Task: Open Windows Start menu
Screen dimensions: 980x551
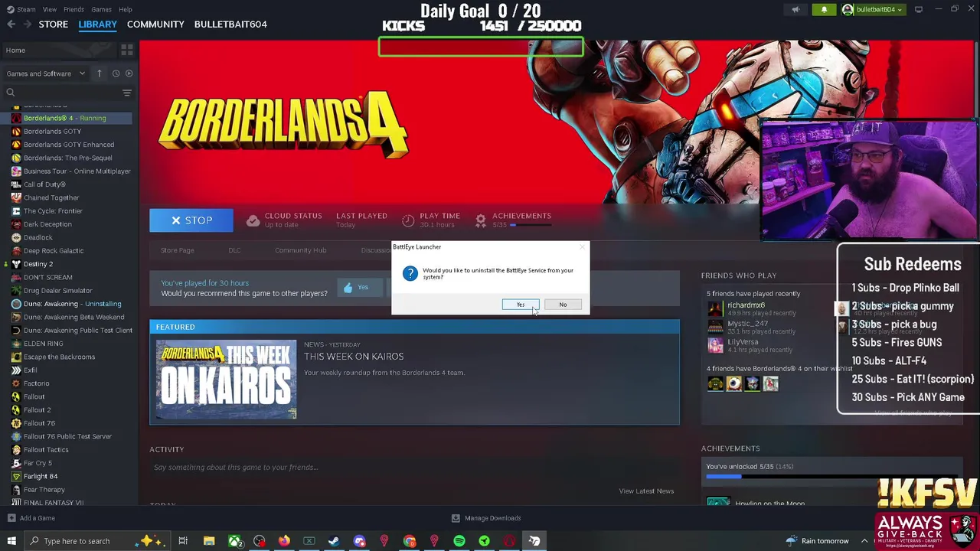Action: pos(11,541)
